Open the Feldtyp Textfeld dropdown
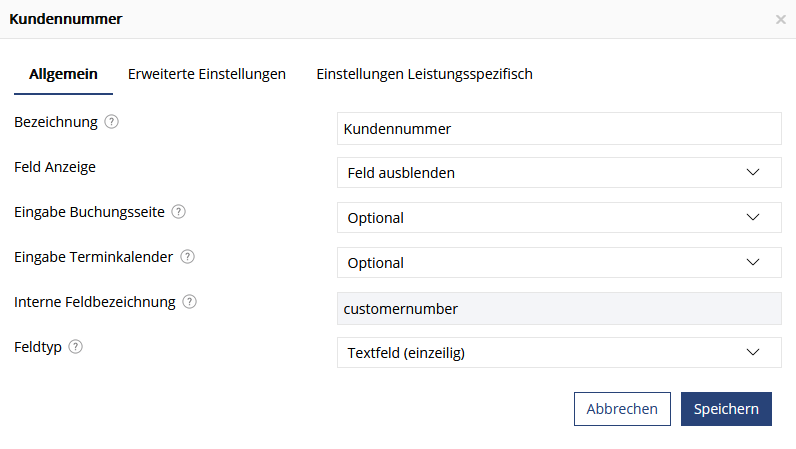 coord(559,352)
